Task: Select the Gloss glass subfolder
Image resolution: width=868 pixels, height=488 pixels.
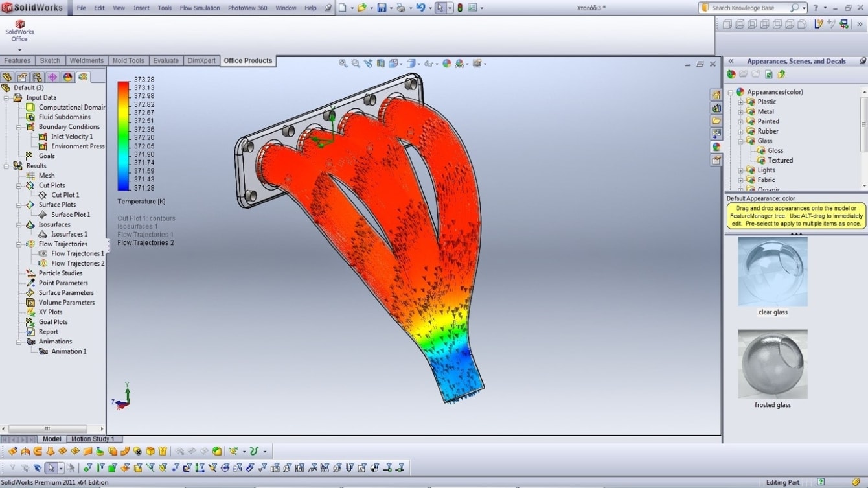Action: tap(775, 150)
